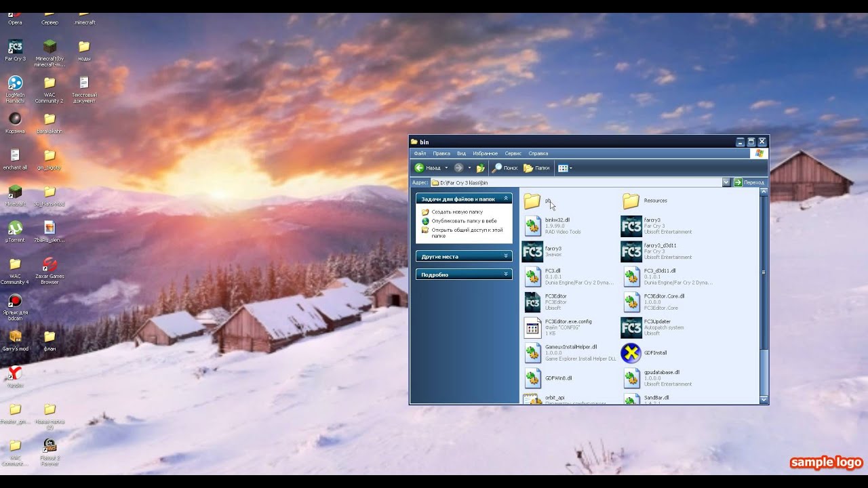Go back with the Назад button
The image size is (868, 488).
click(427, 167)
